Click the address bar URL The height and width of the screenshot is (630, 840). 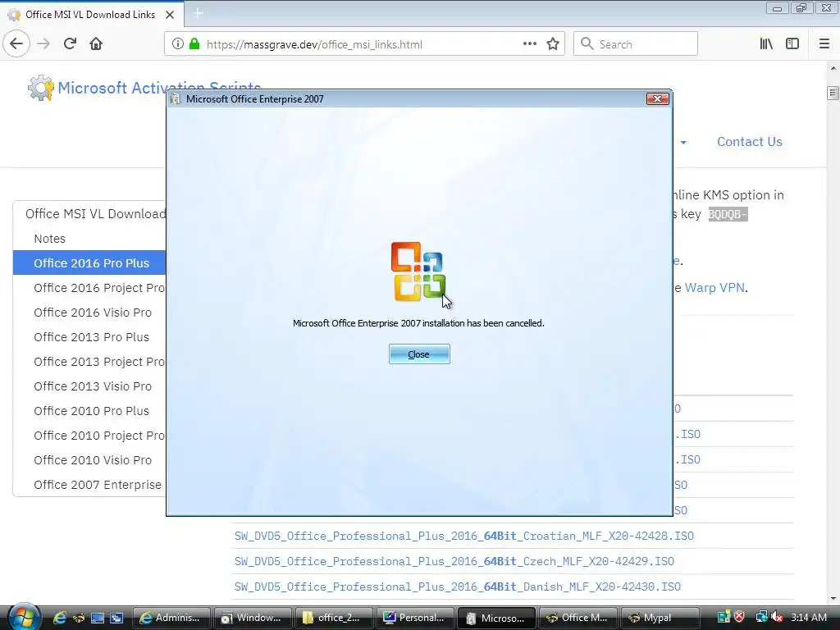[x=314, y=44]
